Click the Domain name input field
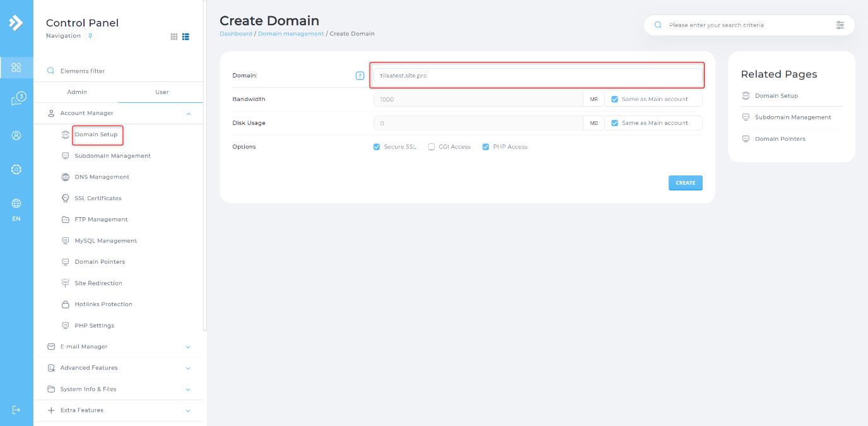Screen dimensions: 868x426 tap(537, 76)
